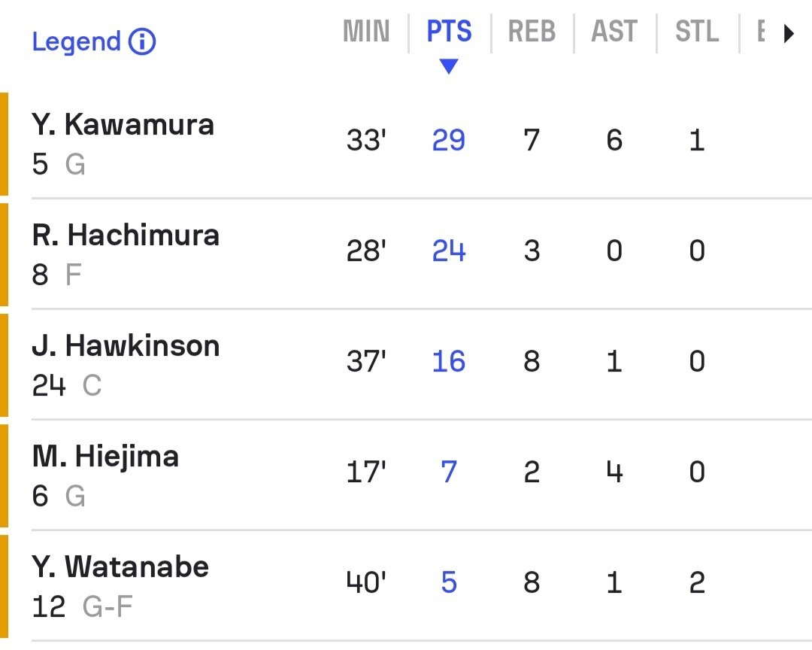The image size is (812, 650).
Task: Sort players by AST column
Action: pyautogui.click(x=614, y=32)
